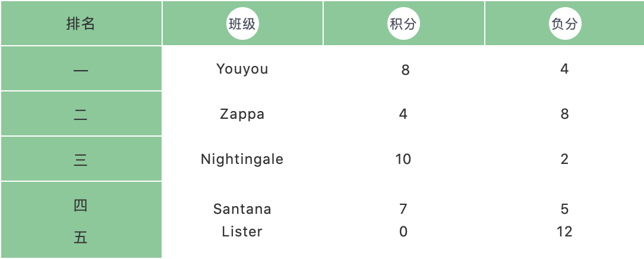Click Lister's 负分 value 12
This screenshot has width=644, height=259.
564,231
